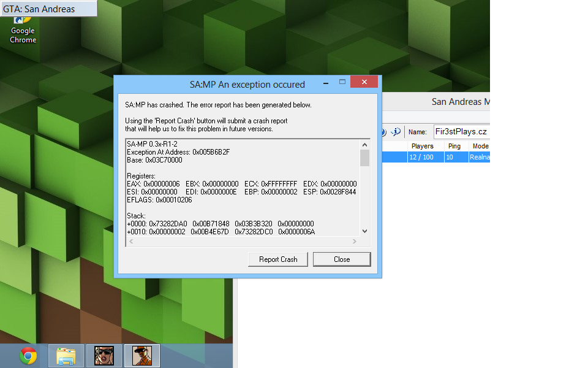Click the 'EFLAGS: 0x00010206' line

(159, 200)
